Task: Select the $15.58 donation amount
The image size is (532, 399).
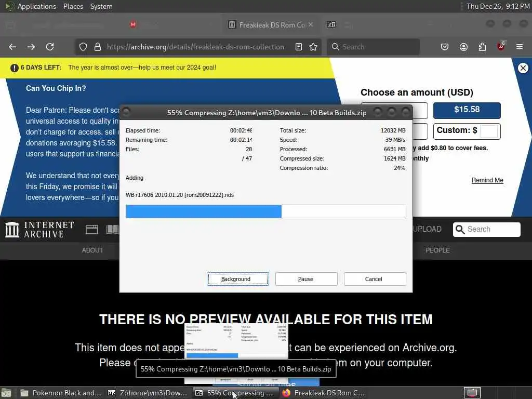Action: point(467,110)
